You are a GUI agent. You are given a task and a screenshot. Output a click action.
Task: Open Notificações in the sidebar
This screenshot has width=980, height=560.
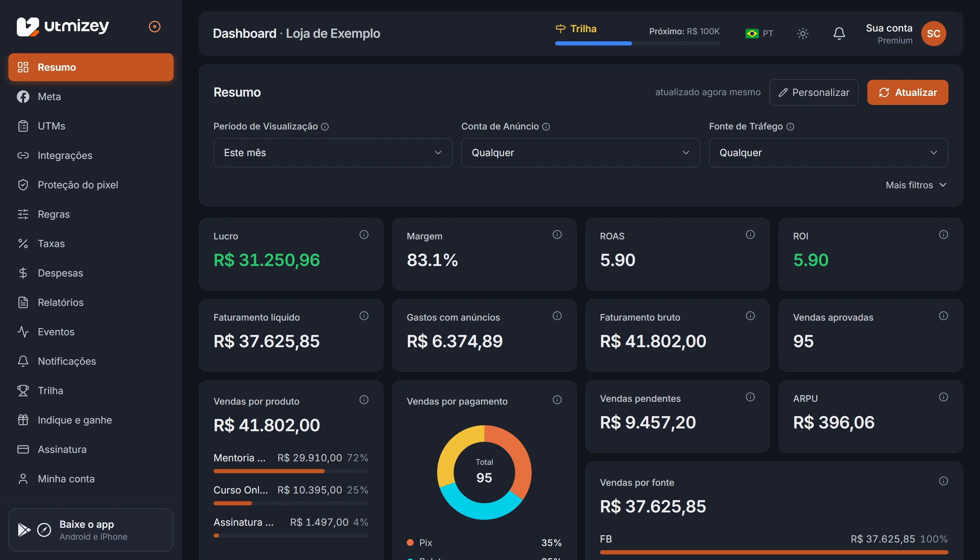coord(91,361)
